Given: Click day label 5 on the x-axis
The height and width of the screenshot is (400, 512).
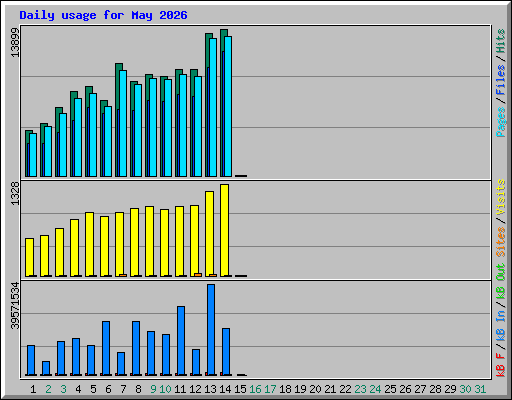Looking at the screenshot, I should (x=93, y=389).
